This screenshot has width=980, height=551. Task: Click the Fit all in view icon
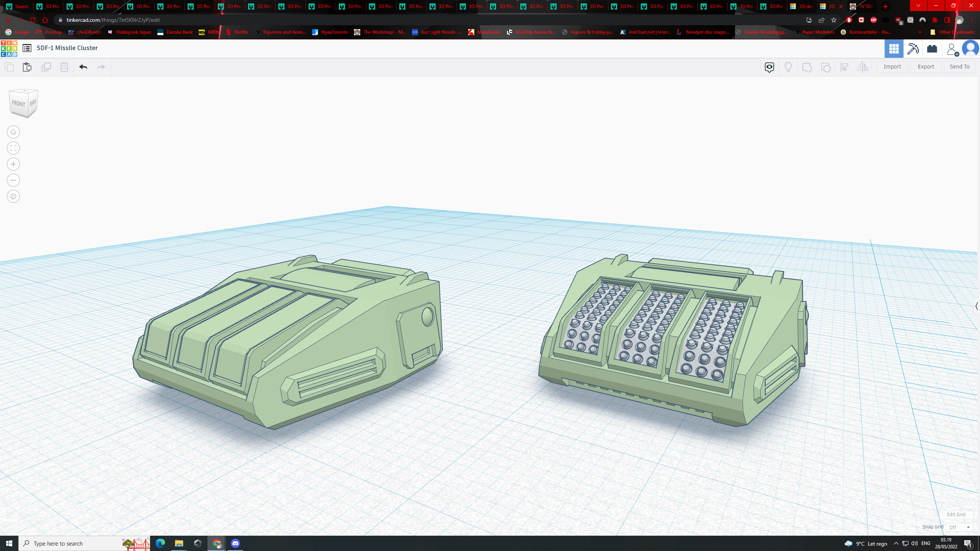point(13,148)
